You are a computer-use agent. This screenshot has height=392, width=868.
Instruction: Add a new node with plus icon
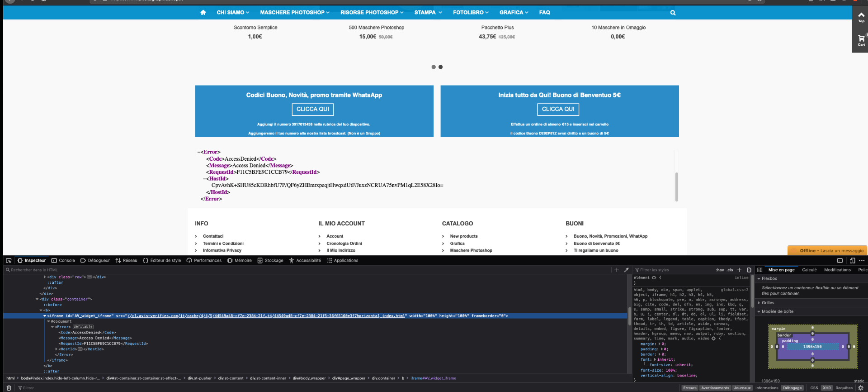click(x=616, y=270)
